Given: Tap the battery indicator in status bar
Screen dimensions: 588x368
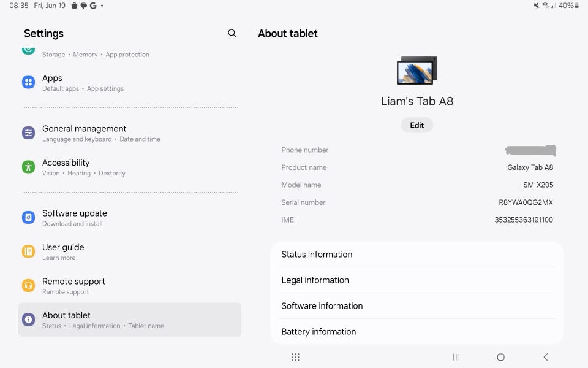Looking at the screenshot, I should click(569, 6).
